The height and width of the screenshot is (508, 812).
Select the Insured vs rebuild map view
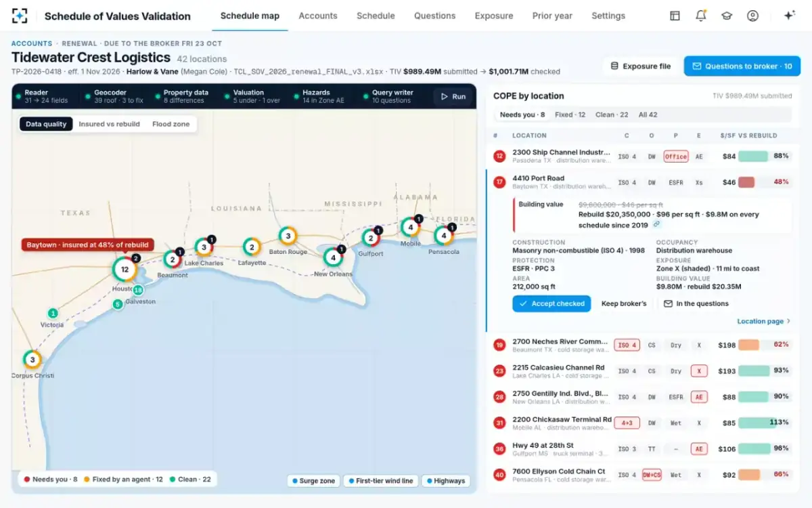[x=110, y=124]
